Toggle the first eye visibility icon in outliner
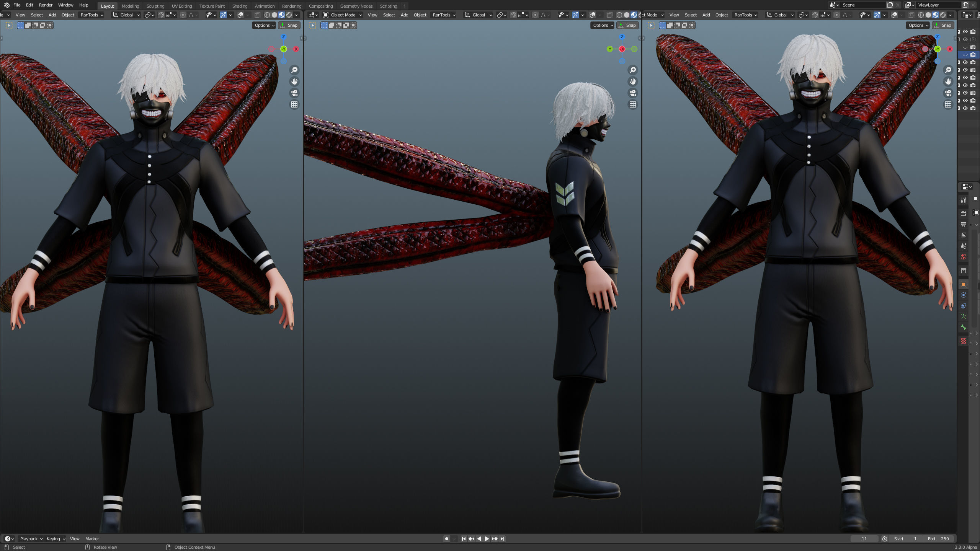Screen dimensions: 980x551 pos(965,32)
